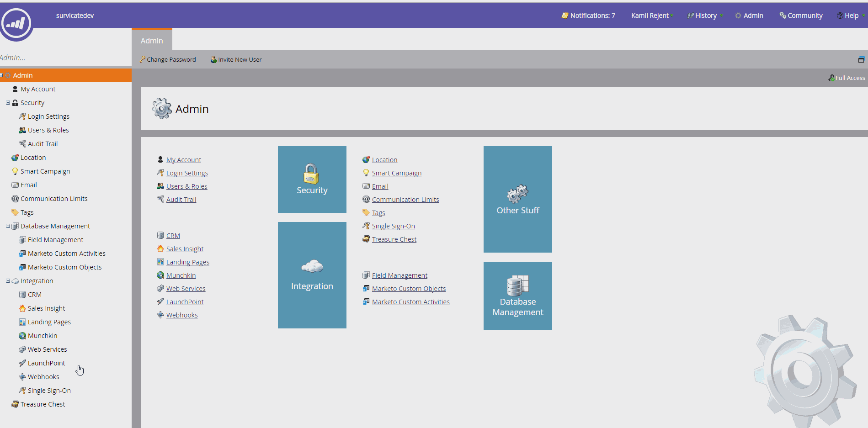The height and width of the screenshot is (428, 868).
Task: Select Single Sign-On in sidebar tree
Action: coord(49,391)
